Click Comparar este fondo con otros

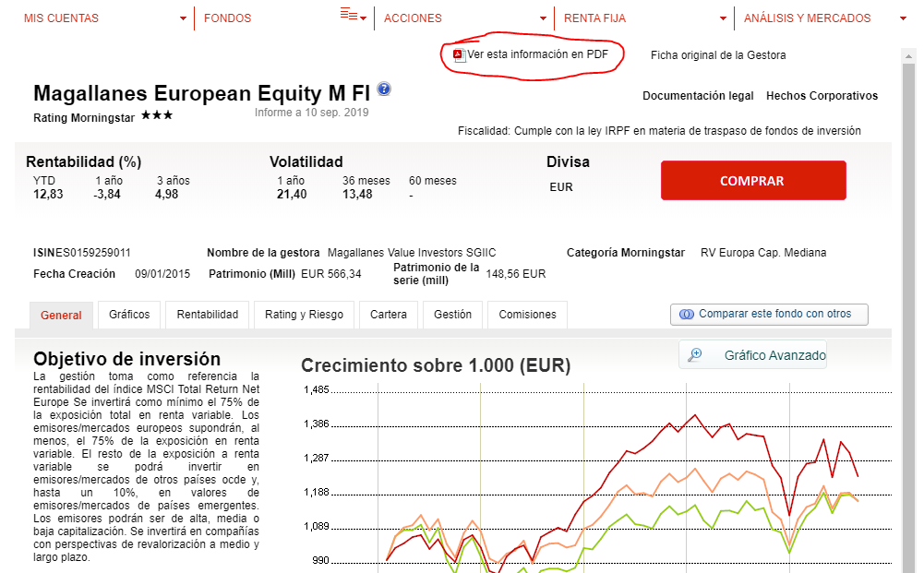coord(769,315)
